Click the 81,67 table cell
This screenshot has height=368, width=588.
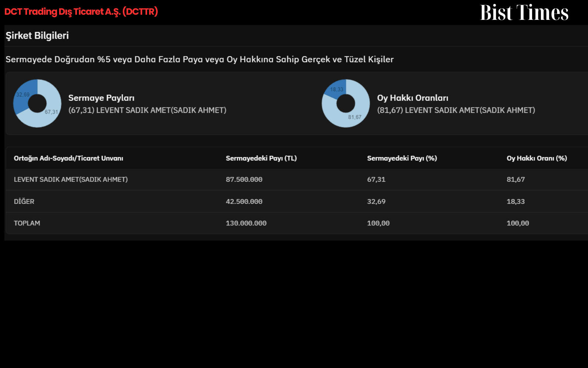coord(516,180)
